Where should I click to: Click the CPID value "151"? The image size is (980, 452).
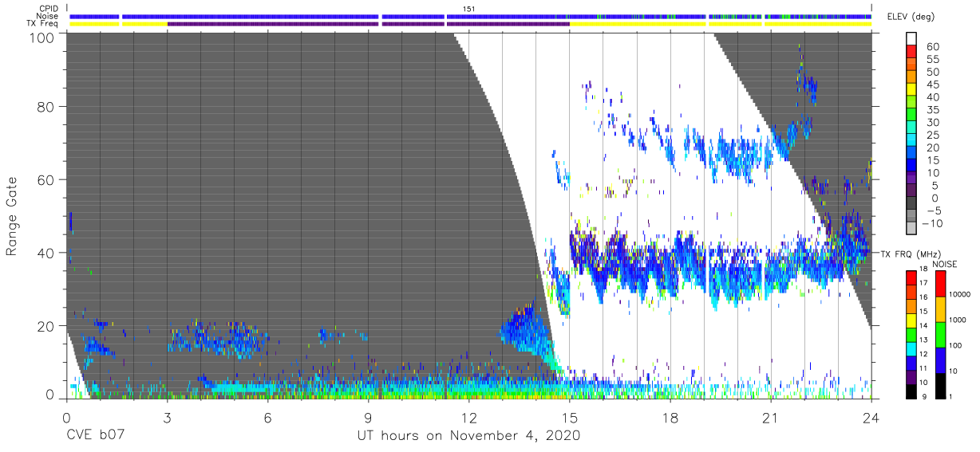point(468,9)
